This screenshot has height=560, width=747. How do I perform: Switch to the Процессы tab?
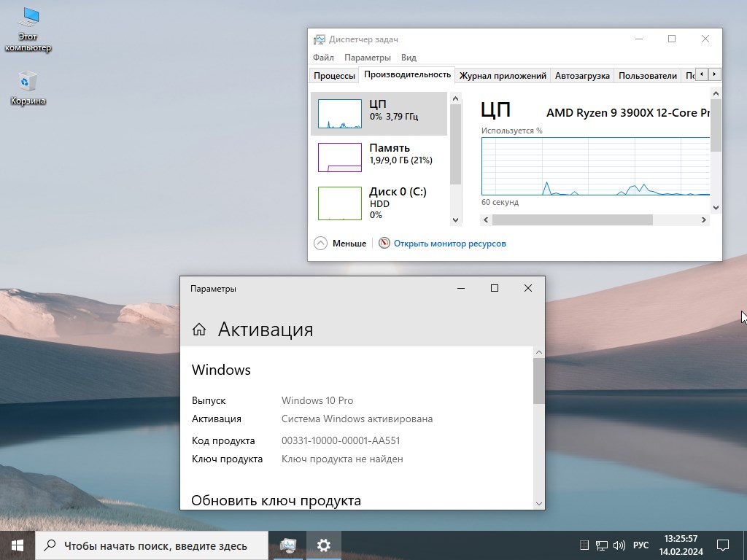point(334,76)
